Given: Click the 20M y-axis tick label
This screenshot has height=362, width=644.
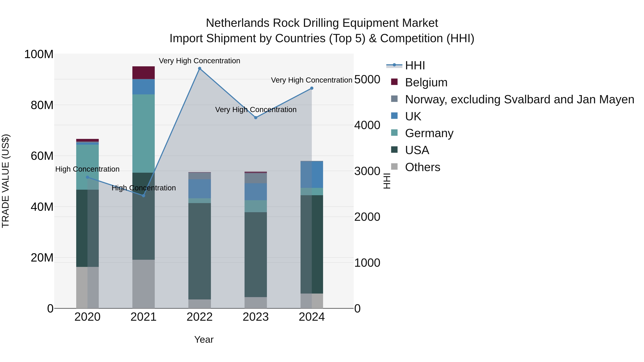Looking at the screenshot, I should click(x=42, y=258).
